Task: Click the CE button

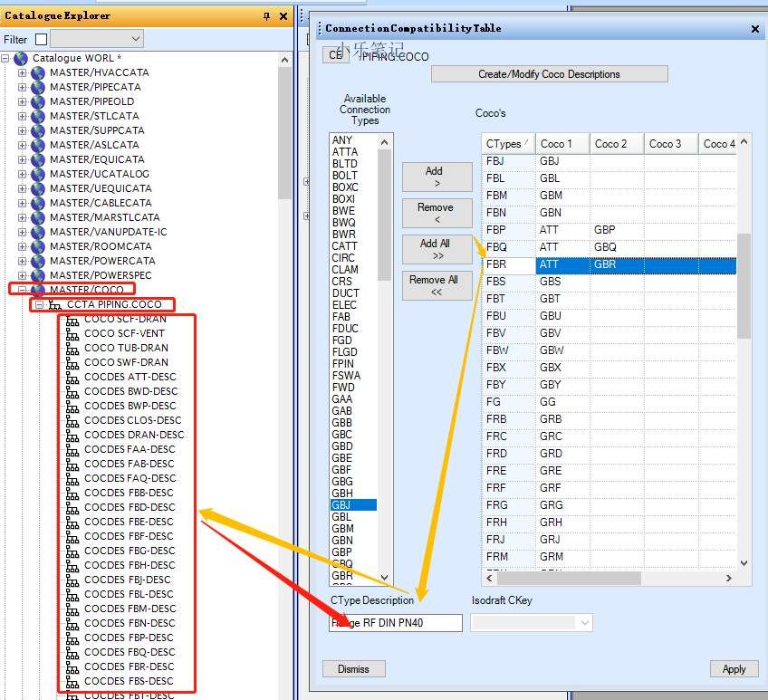Action: pyautogui.click(x=335, y=55)
